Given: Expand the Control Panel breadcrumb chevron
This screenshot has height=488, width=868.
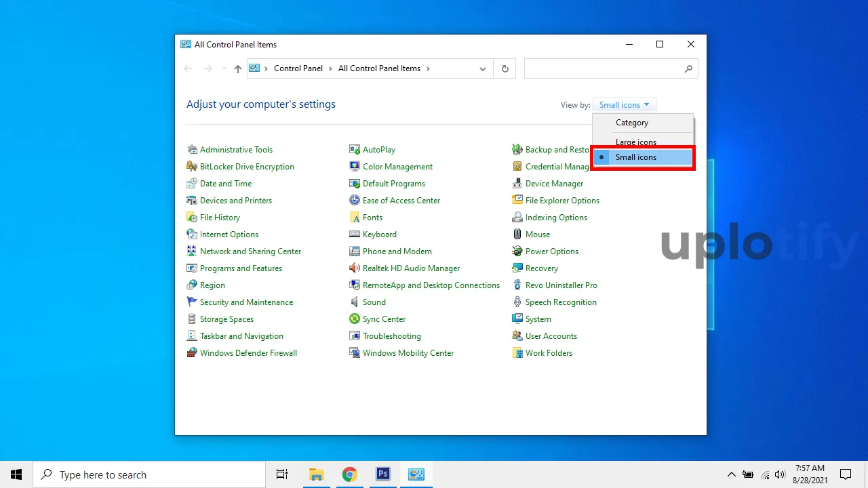Looking at the screenshot, I should click(330, 68).
